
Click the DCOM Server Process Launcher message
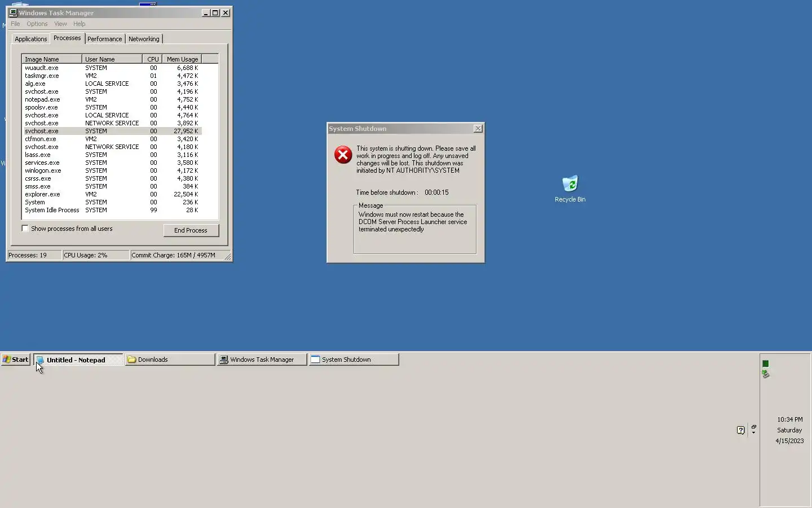[413, 222]
